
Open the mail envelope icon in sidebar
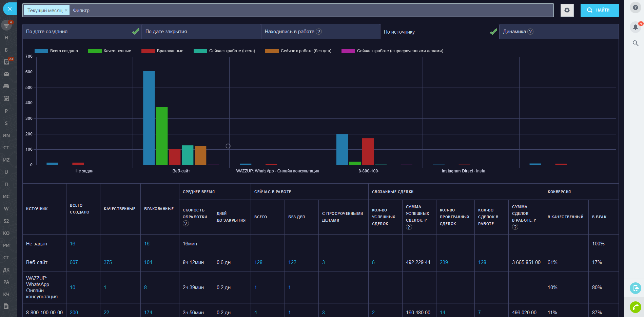pos(6,74)
